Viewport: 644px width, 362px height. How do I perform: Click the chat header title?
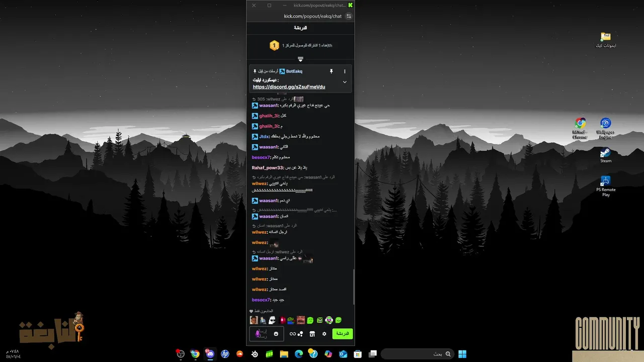pyautogui.click(x=300, y=28)
